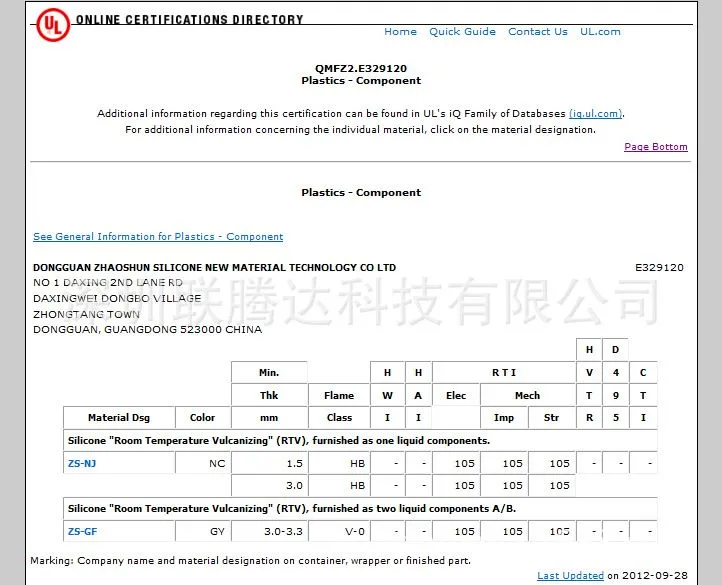Select HB flame class in ZS-NJ row
Image resolution: width=722 pixels, height=585 pixels.
(339, 463)
